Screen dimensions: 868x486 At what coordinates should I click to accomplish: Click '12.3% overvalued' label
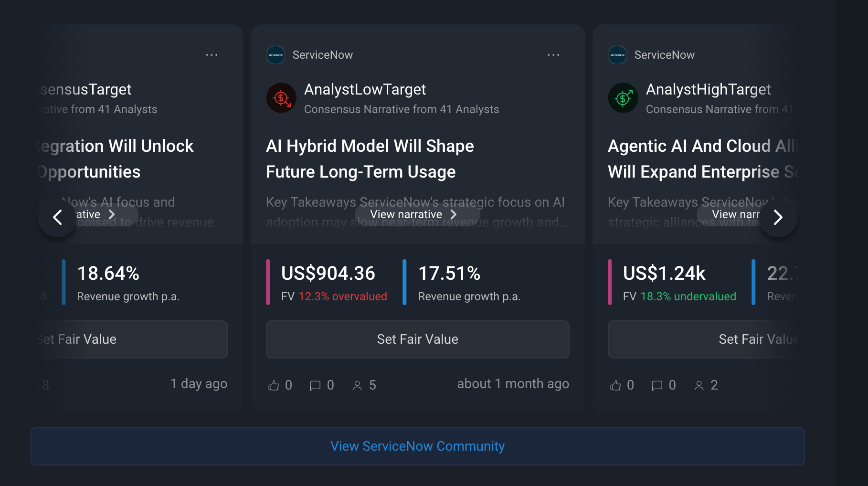point(343,296)
